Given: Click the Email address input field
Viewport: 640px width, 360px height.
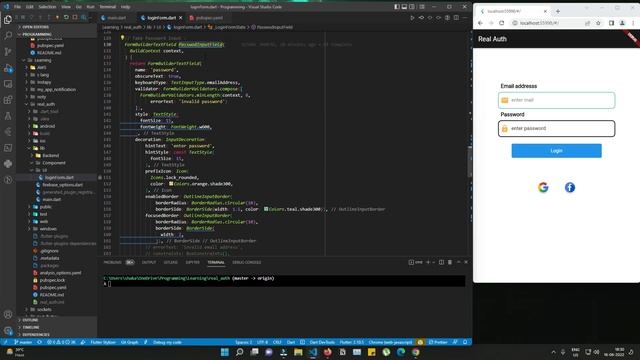Looking at the screenshot, I should (x=556, y=100).
